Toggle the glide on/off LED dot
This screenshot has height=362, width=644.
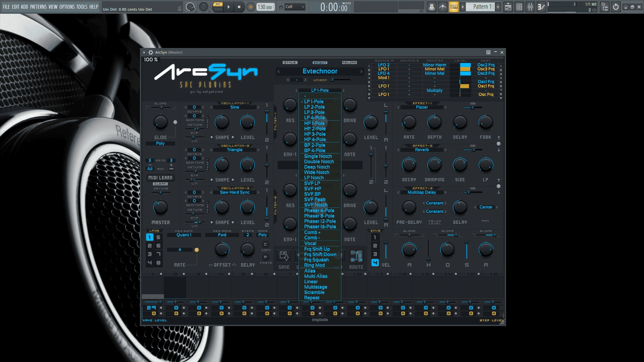(x=175, y=122)
